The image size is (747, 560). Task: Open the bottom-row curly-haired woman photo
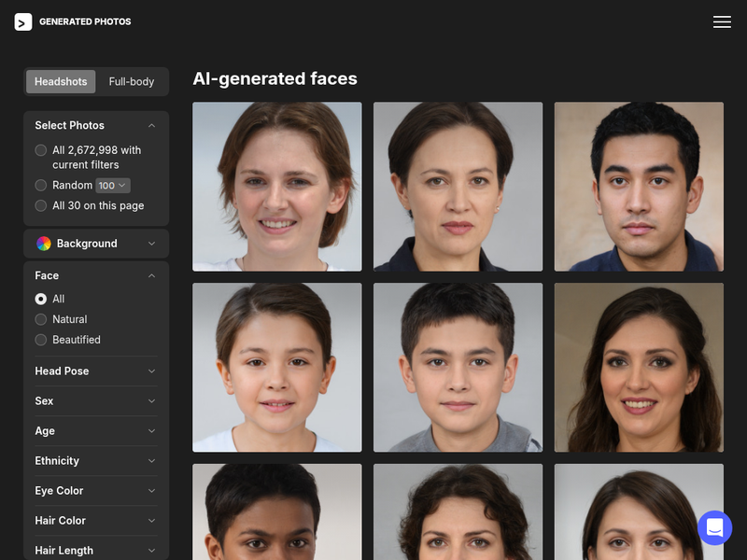click(x=458, y=511)
